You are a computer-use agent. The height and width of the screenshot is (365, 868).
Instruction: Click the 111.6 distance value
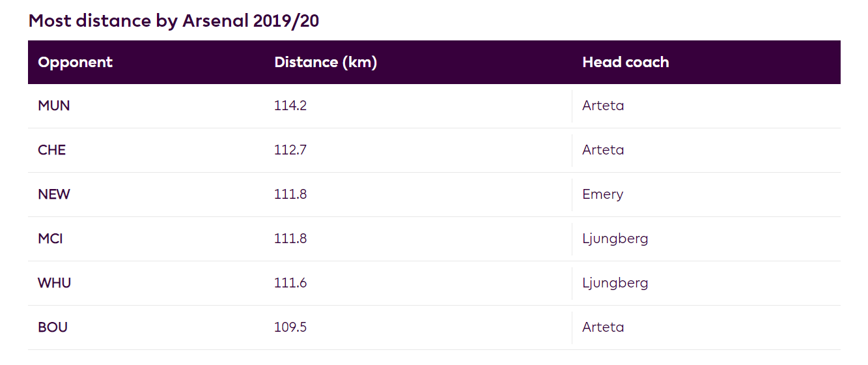tap(290, 283)
